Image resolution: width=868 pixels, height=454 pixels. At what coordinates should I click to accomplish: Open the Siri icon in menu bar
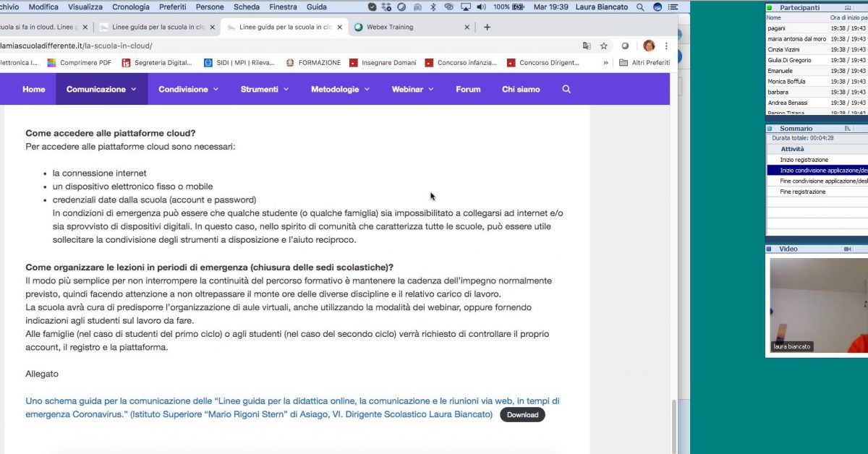coord(658,7)
